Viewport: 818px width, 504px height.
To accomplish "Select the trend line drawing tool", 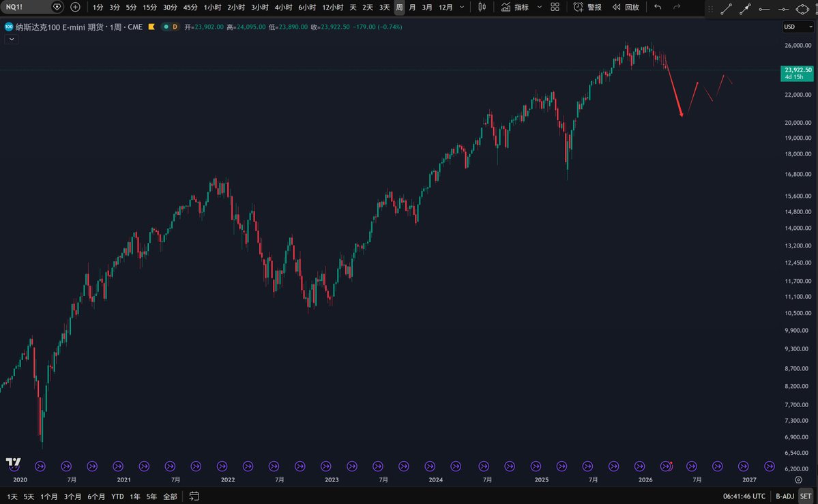I will pos(726,10).
